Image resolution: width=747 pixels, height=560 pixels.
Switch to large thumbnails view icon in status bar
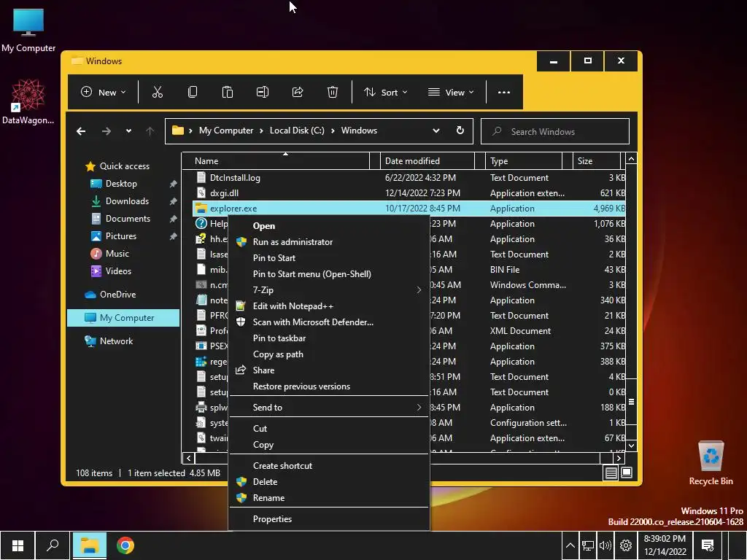pos(627,472)
